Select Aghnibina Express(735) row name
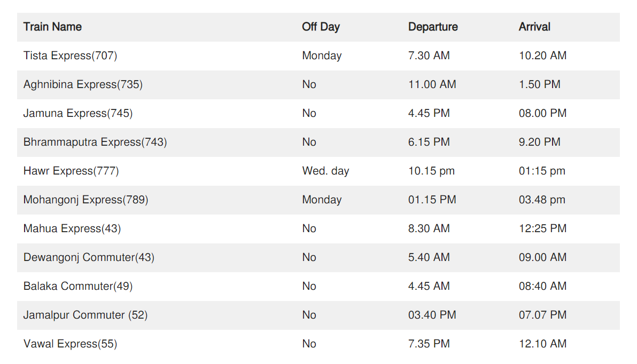This screenshot has width=637, height=364. (x=83, y=84)
